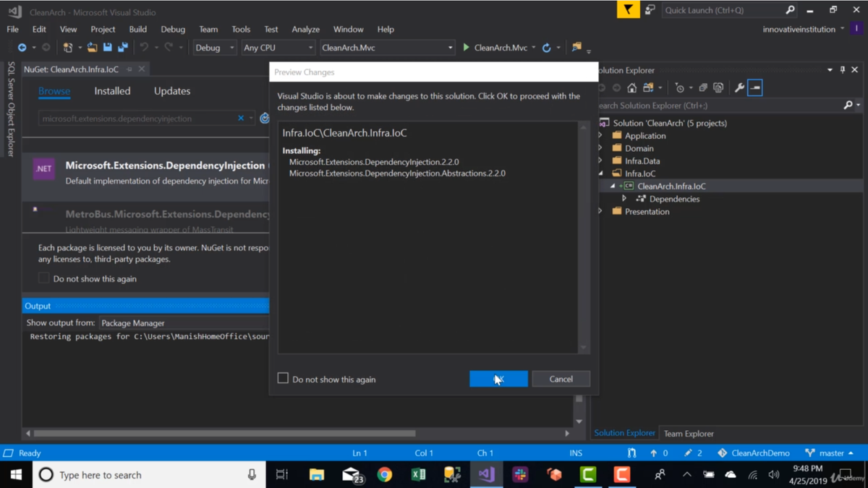Viewport: 868px width, 488px height.
Task: Open the Analyze menu
Action: (305, 30)
